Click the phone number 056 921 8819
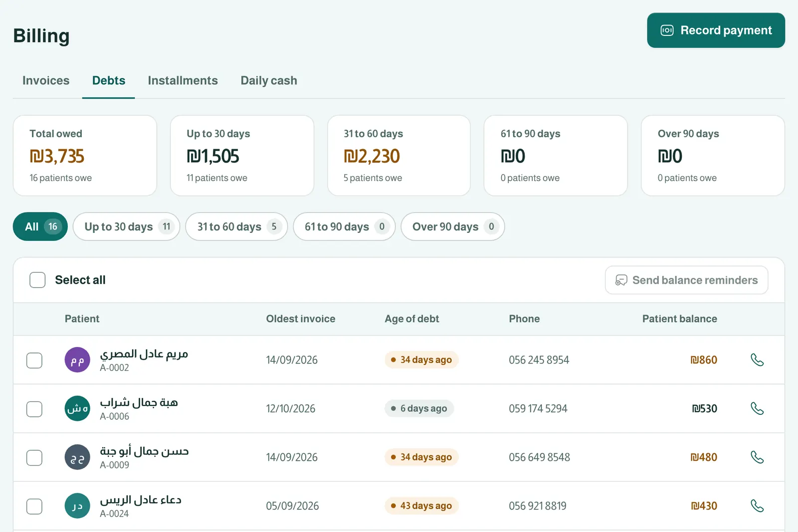Image resolution: width=798 pixels, height=532 pixels. [538, 506]
